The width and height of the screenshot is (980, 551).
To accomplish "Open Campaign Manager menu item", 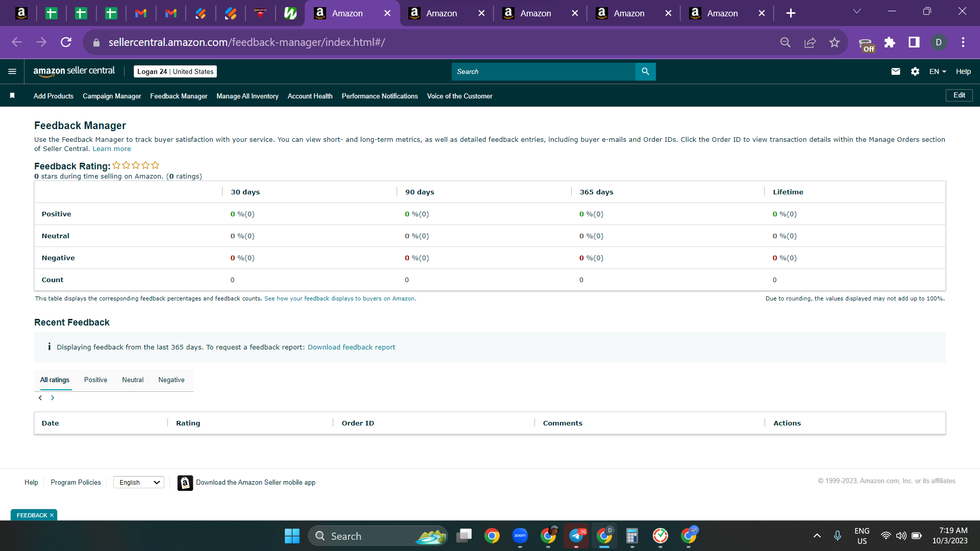I will point(112,96).
